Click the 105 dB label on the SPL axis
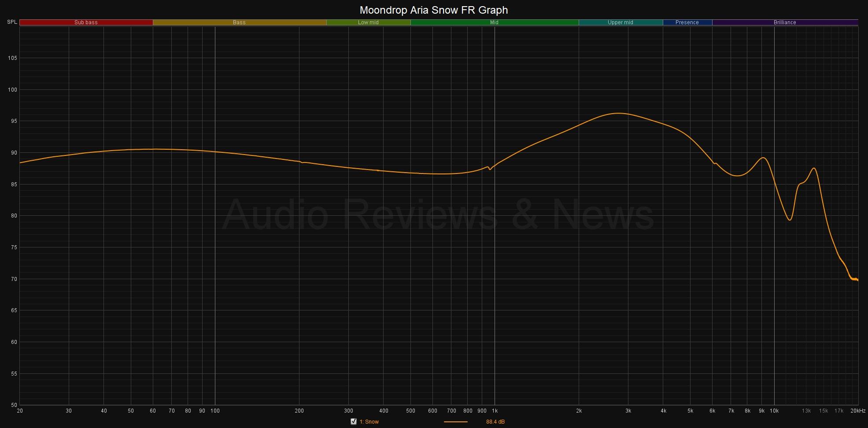The image size is (868, 428). (12, 58)
